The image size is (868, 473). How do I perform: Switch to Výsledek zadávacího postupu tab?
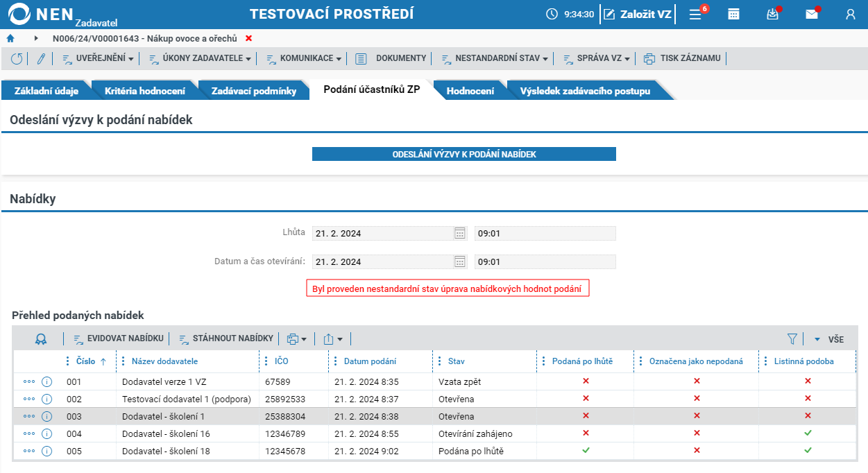pos(585,91)
